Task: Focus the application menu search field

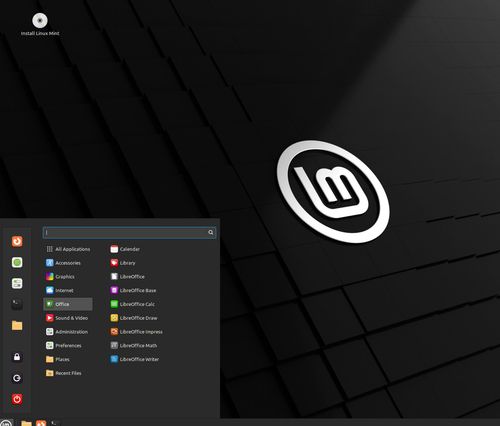Action: pos(129,232)
